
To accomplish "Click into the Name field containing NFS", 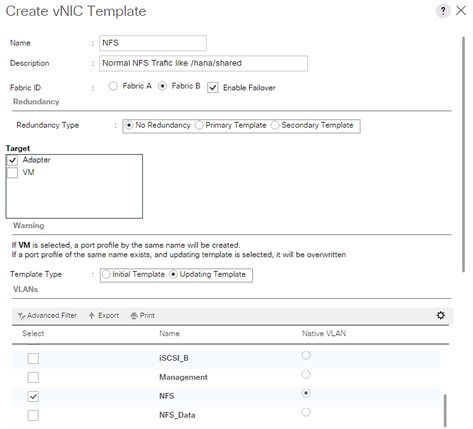I will point(153,43).
